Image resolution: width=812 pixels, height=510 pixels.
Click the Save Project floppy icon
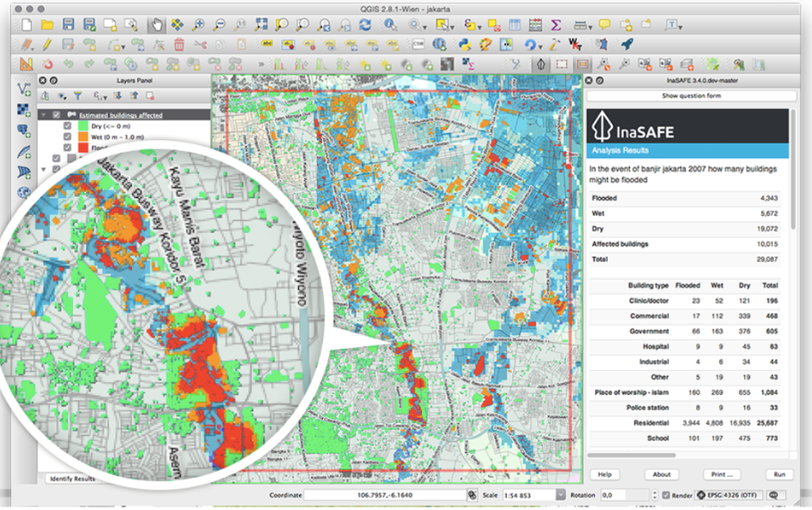69,25
